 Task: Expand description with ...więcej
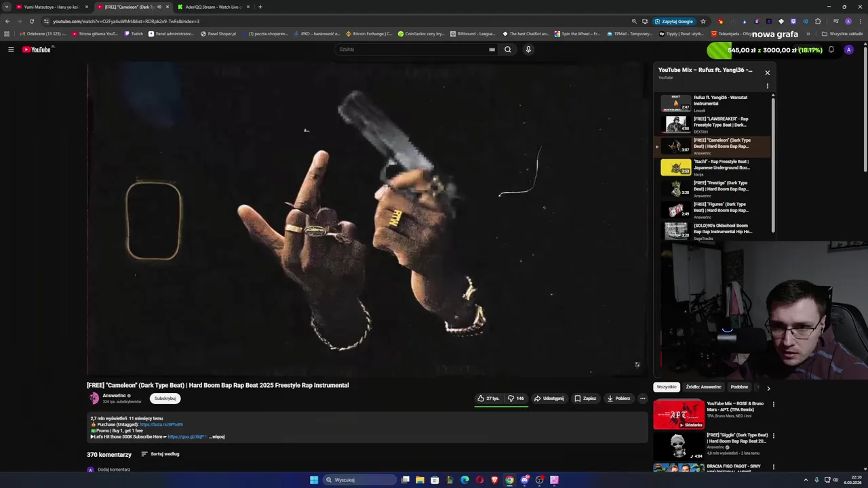216,437
